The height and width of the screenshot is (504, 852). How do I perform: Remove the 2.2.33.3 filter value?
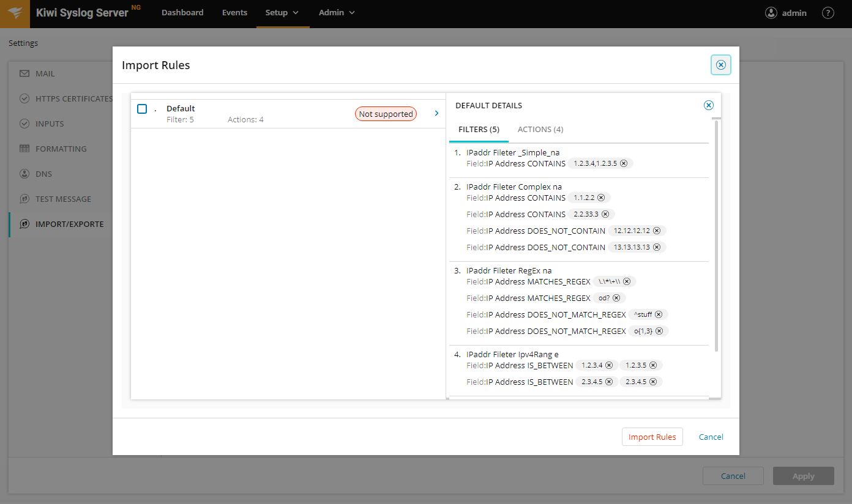click(x=605, y=214)
